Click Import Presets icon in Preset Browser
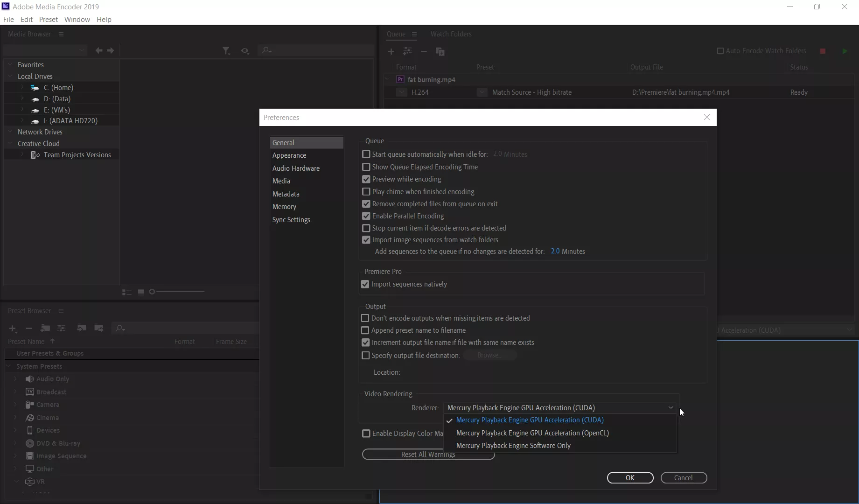The height and width of the screenshot is (504, 859). tap(81, 328)
